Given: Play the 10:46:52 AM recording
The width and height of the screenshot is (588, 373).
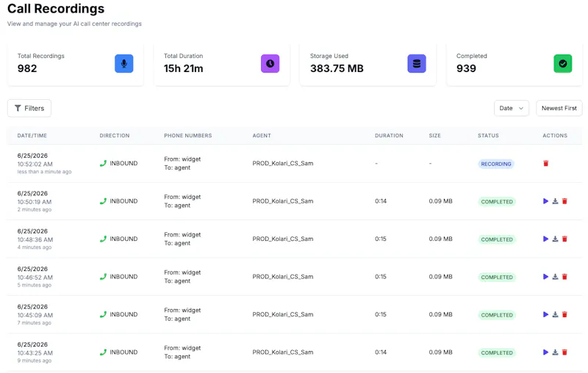Looking at the screenshot, I should pyautogui.click(x=545, y=277).
